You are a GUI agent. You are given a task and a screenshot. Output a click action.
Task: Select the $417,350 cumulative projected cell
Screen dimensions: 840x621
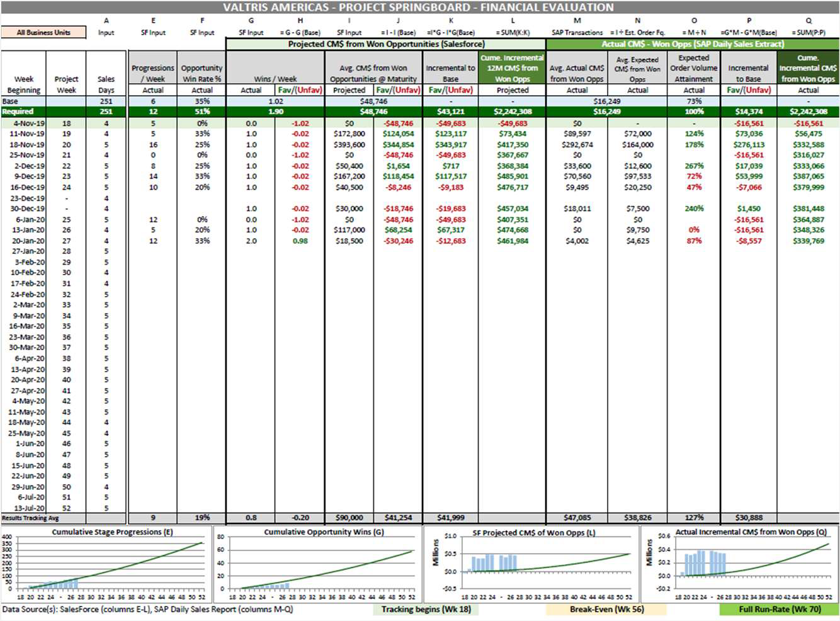[513, 145]
